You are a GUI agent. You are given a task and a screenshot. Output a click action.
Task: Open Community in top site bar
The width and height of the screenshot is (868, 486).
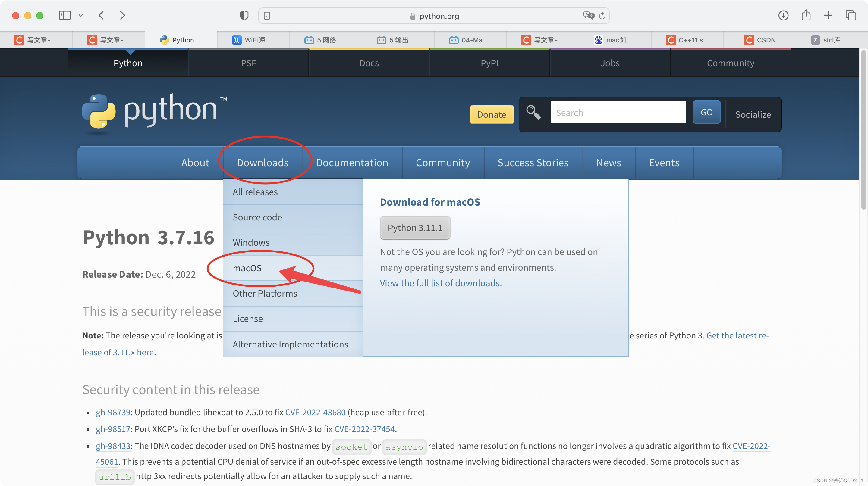click(731, 63)
